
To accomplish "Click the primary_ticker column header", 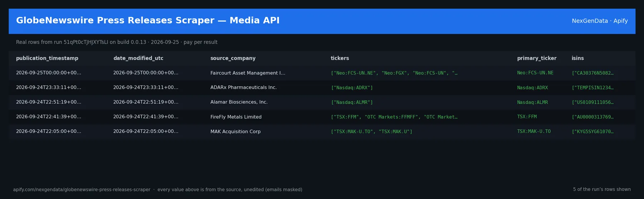I will tap(537, 58).
